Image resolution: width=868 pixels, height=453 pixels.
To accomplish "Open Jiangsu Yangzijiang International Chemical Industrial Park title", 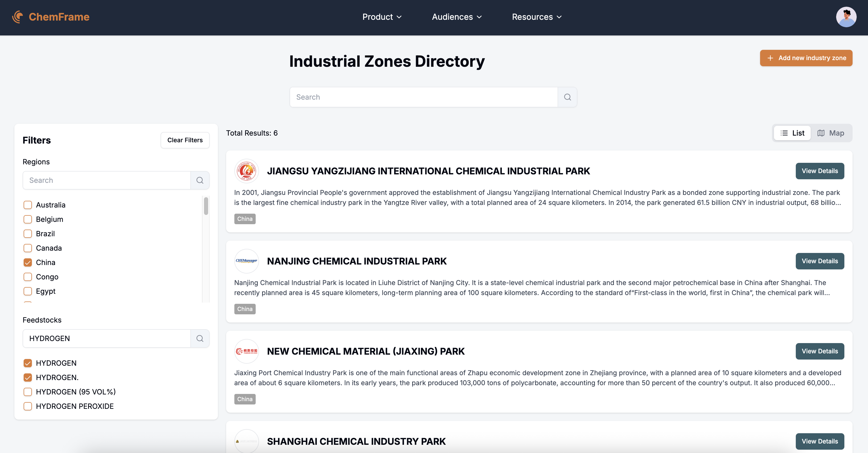I will click(x=428, y=171).
